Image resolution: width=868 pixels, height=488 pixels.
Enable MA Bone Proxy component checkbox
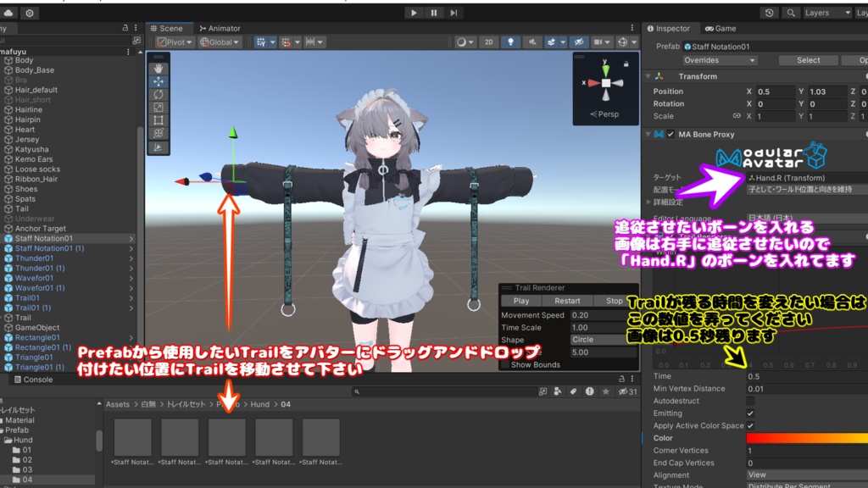click(x=670, y=135)
